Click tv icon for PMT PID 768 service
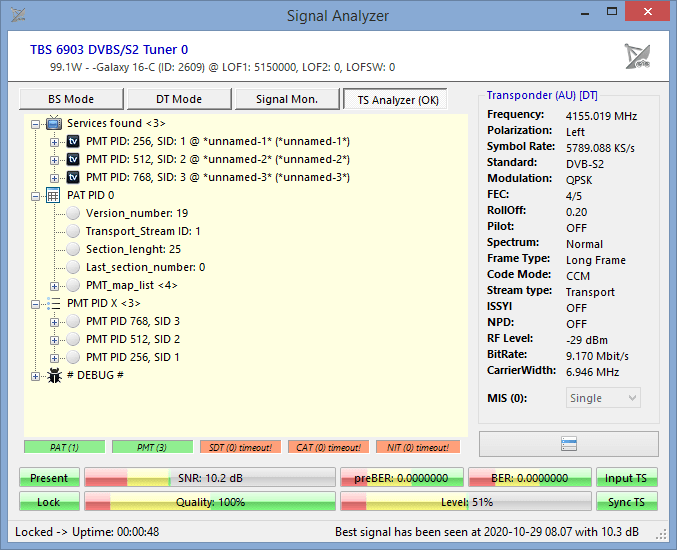 click(x=73, y=177)
